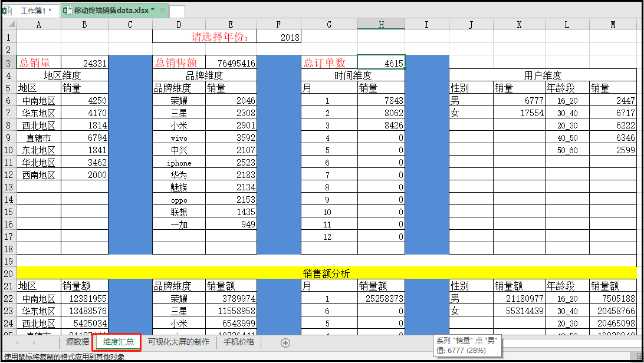Select sales amount 7505188

tap(613, 299)
